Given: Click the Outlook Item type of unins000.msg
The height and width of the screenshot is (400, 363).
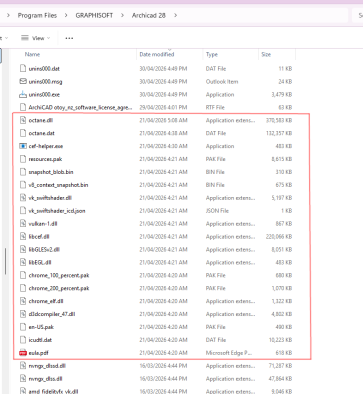Looking at the screenshot, I should click(222, 82).
